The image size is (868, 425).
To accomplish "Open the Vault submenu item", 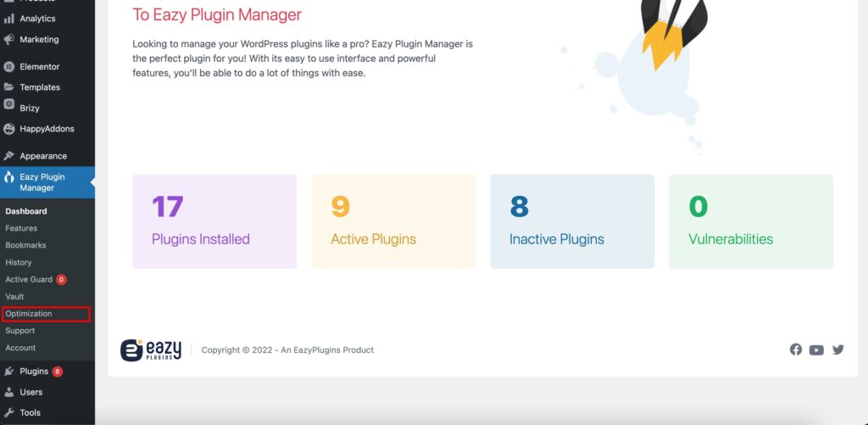I will pos(14,296).
